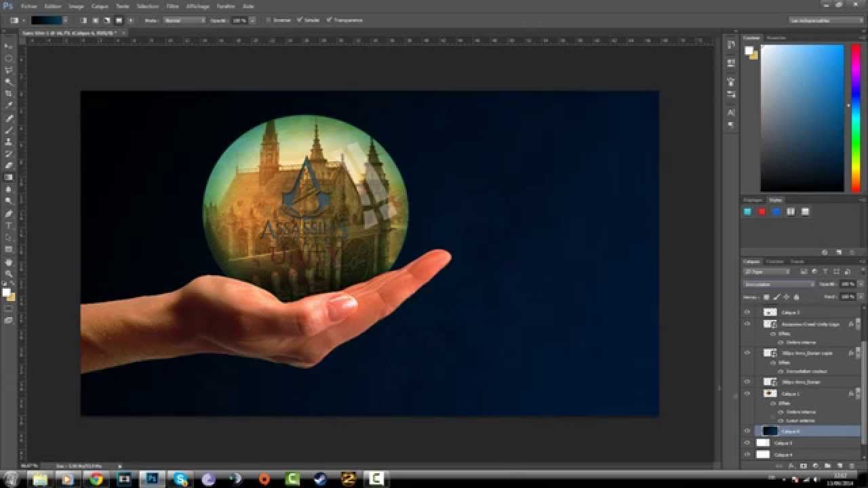Viewport: 868px width, 488px height.
Task: Pick a color in the color field
Action: 802,118
